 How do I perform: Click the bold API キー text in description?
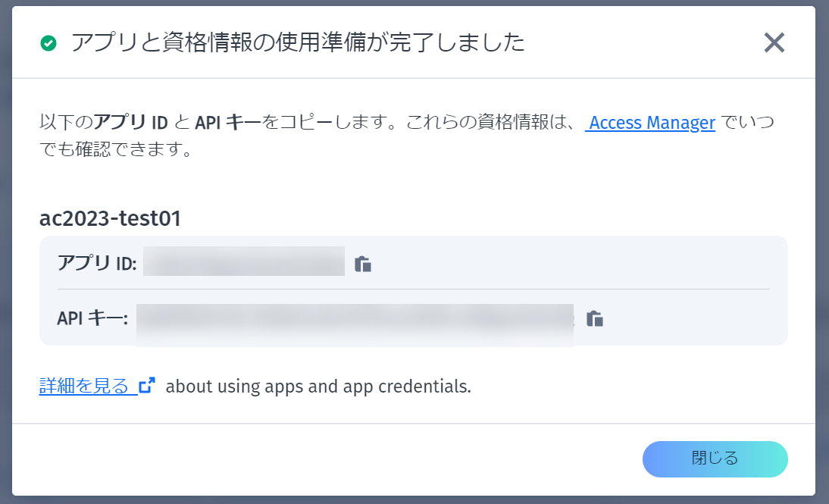[228, 123]
